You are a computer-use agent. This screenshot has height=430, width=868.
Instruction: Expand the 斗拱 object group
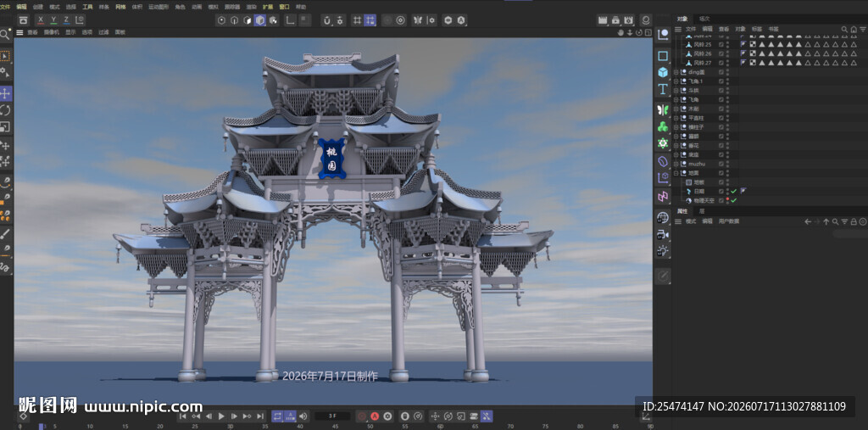coord(676,90)
